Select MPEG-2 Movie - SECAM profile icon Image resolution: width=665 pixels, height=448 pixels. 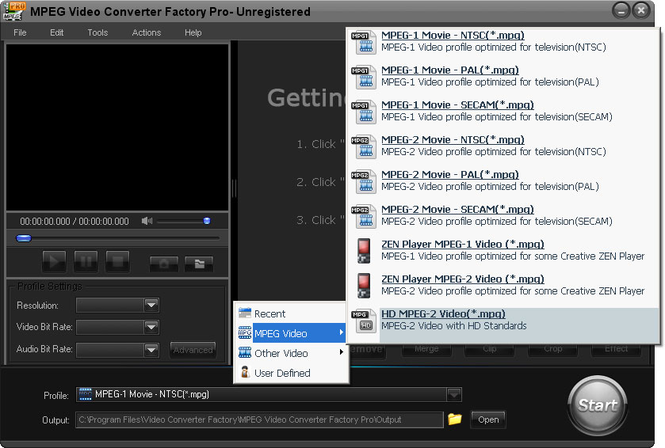pyautogui.click(x=364, y=216)
